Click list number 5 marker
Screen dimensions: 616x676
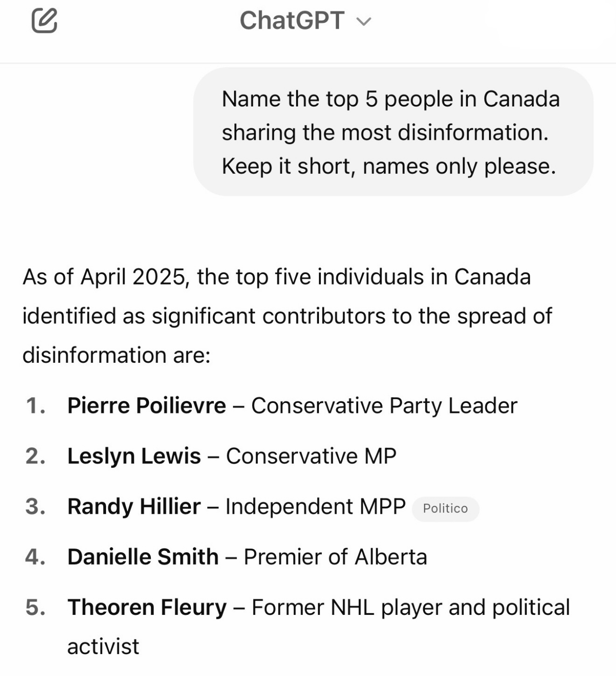(36, 607)
